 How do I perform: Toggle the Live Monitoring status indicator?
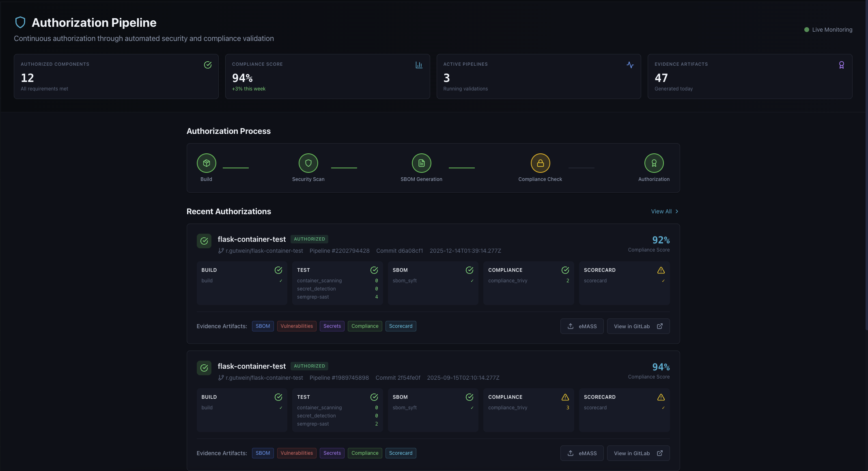tap(806, 29)
